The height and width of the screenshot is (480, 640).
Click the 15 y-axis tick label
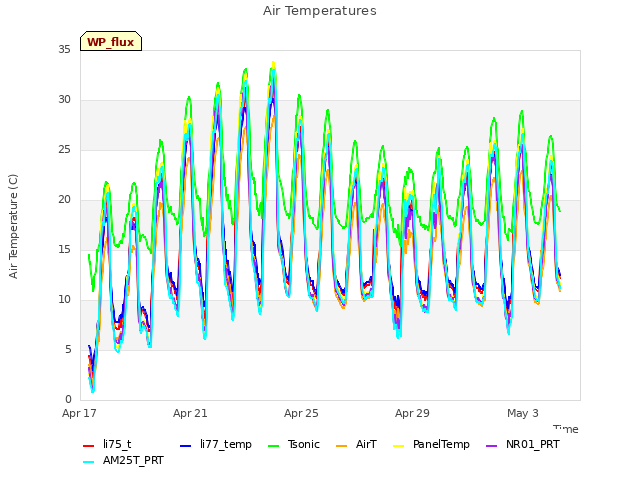pyautogui.click(x=64, y=249)
